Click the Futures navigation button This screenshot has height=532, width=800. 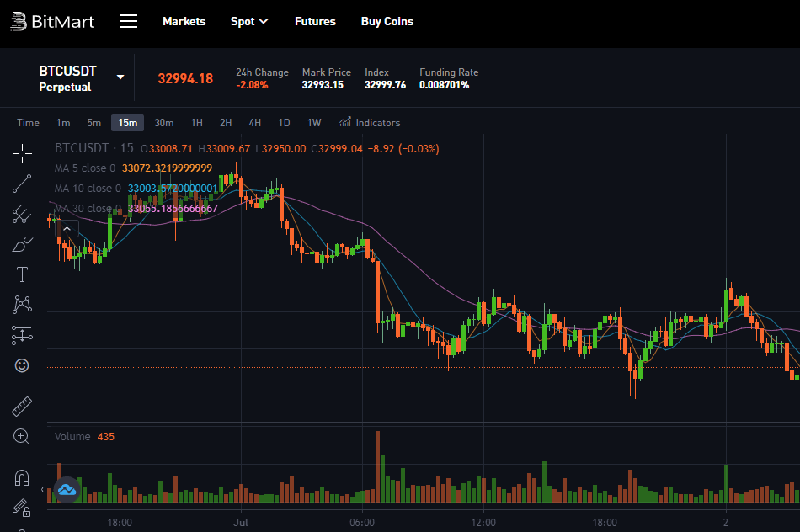click(x=315, y=21)
